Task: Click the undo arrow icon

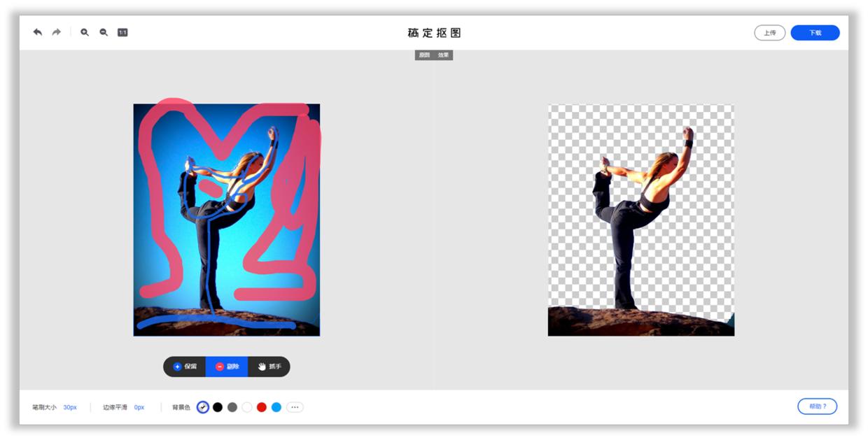Action: (x=37, y=32)
